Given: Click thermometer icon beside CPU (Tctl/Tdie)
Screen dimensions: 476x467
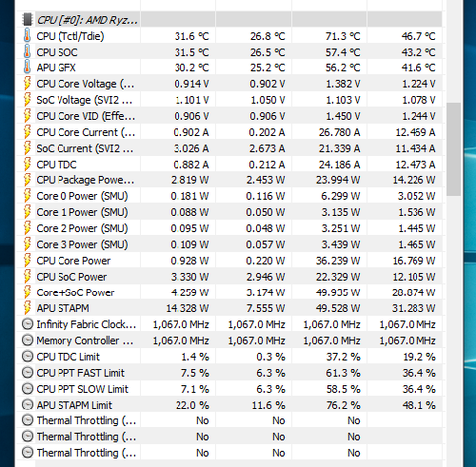Looking at the screenshot, I should click(x=27, y=36).
